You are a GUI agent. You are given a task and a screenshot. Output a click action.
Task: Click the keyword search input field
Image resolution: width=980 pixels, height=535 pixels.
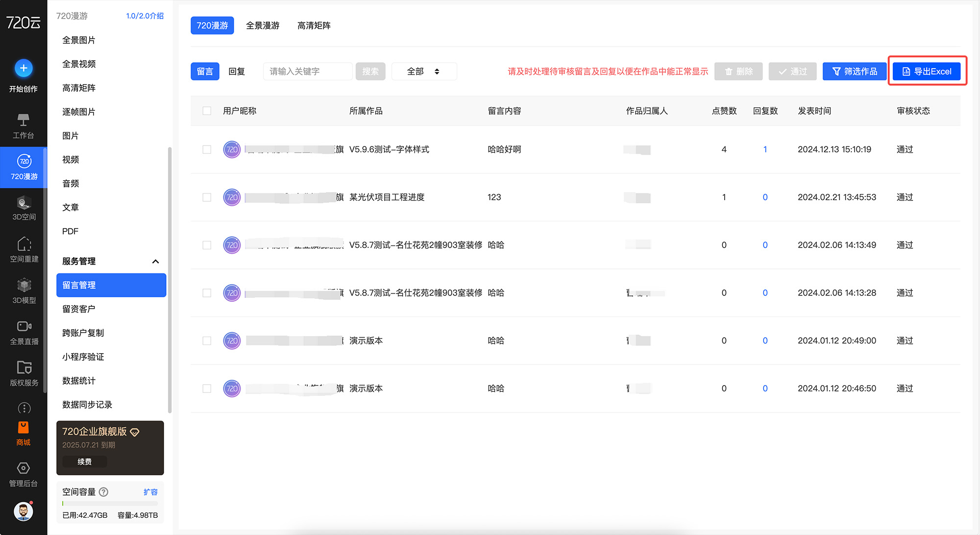307,72
